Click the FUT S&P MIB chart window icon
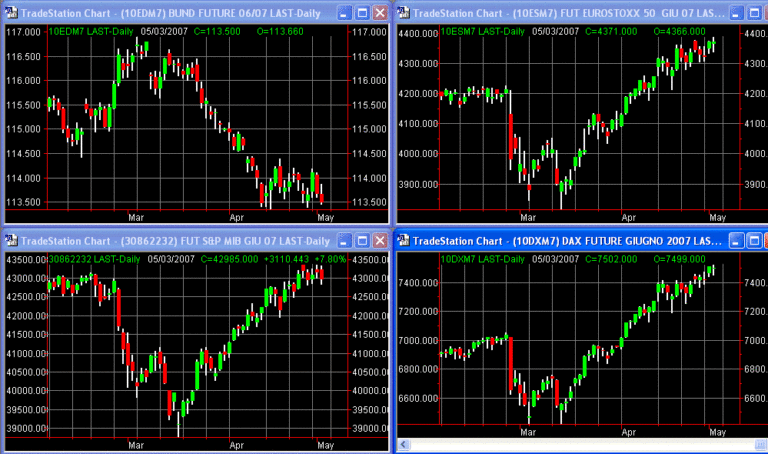 pyautogui.click(x=11, y=240)
